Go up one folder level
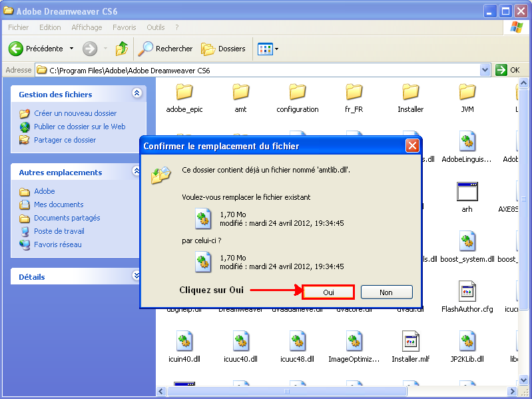The image size is (532, 399). (121, 49)
